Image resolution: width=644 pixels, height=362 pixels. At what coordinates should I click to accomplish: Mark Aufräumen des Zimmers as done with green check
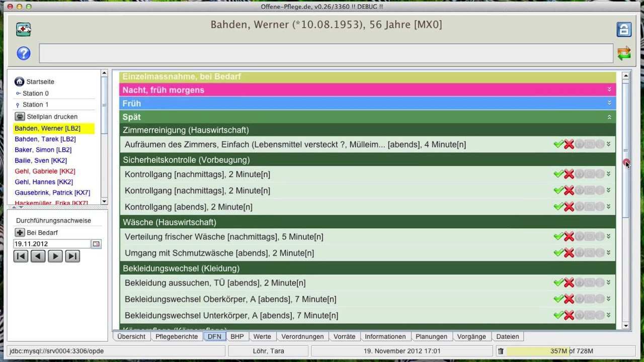point(558,144)
